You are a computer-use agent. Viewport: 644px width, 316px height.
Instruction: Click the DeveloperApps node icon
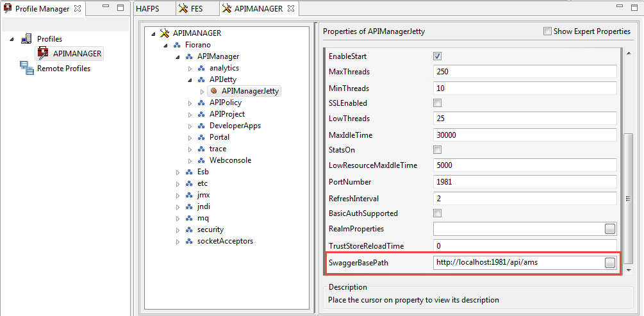tap(201, 126)
